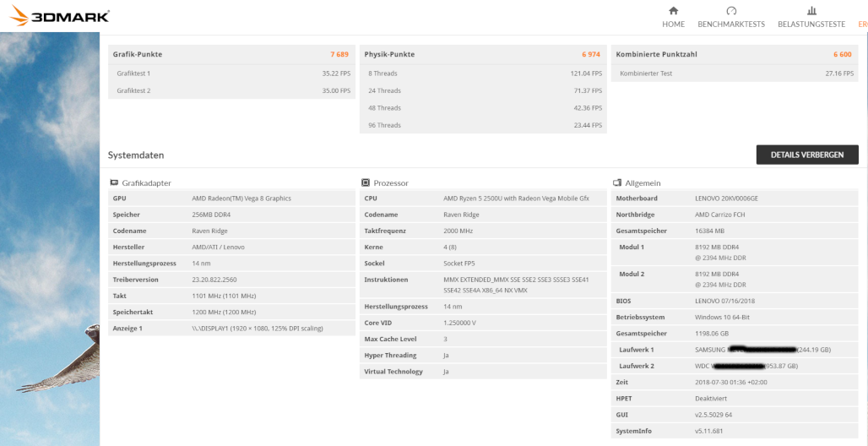Select Motherboard value LENOVO 20KV0006GE
The image size is (868, 446).
(726, 199)
